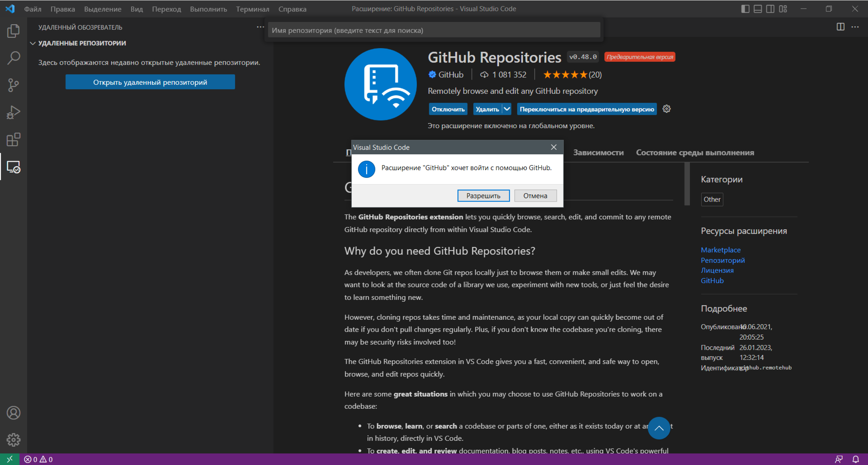Screen dimensions: 868x465
Task: Open the remote explorer more actions menu
Action: pos(260,27)
